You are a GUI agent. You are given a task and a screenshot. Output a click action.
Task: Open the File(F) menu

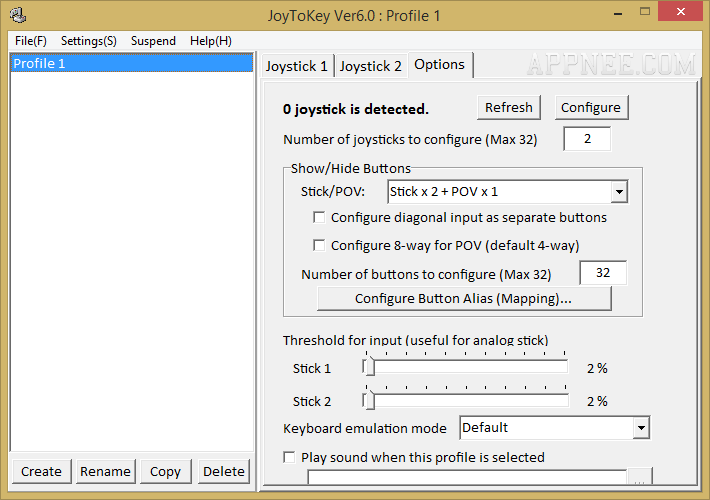point(31,41)
